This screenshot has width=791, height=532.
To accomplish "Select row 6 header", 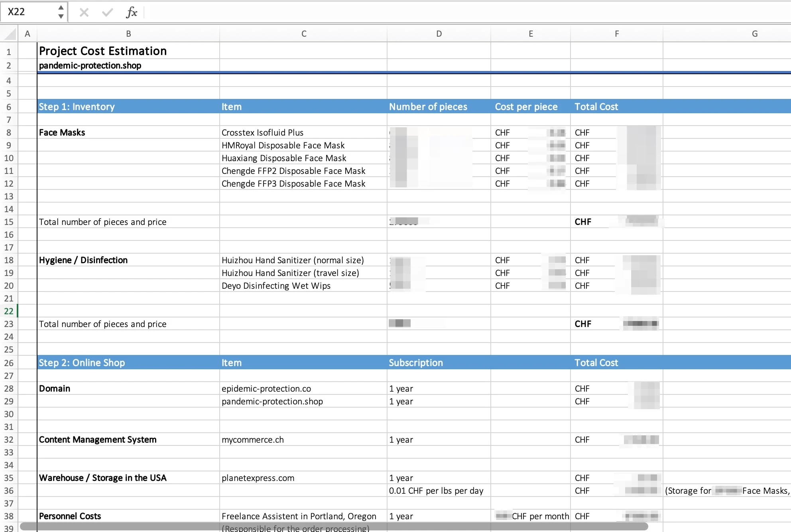I will tap(9, 107).
